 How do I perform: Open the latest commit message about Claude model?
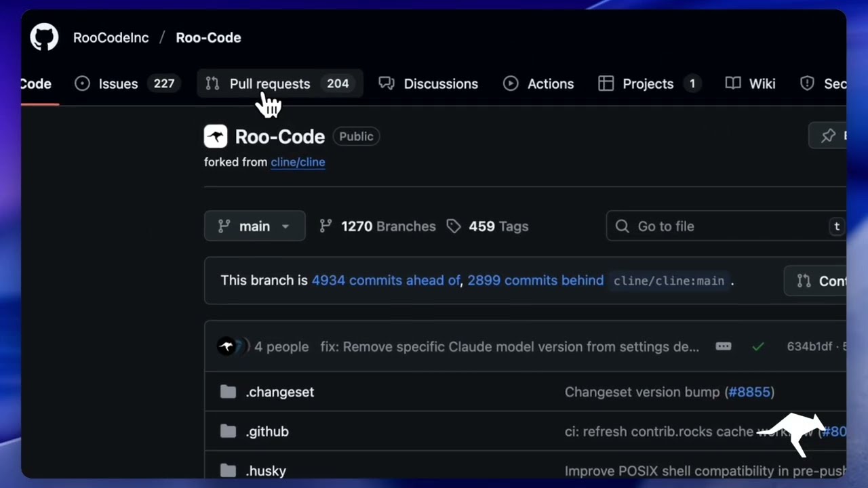tap(510, 347)
